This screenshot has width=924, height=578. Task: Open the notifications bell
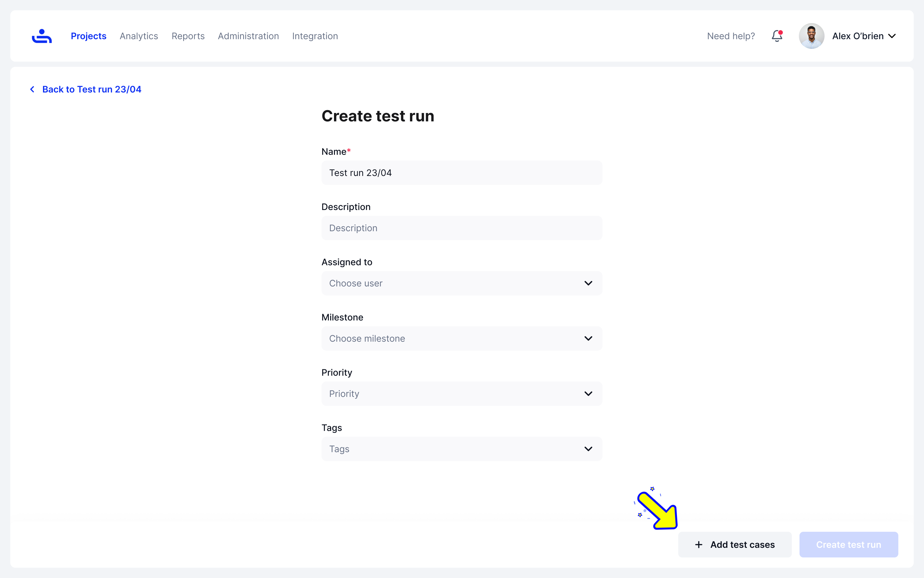[777, 36]
